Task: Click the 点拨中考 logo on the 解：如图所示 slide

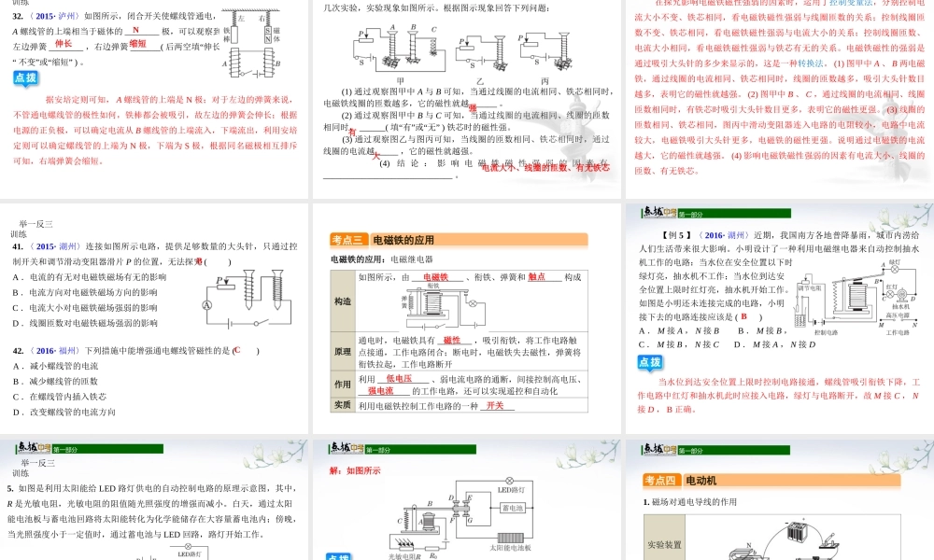Action: pyautogui.click(x=347, y=447)
